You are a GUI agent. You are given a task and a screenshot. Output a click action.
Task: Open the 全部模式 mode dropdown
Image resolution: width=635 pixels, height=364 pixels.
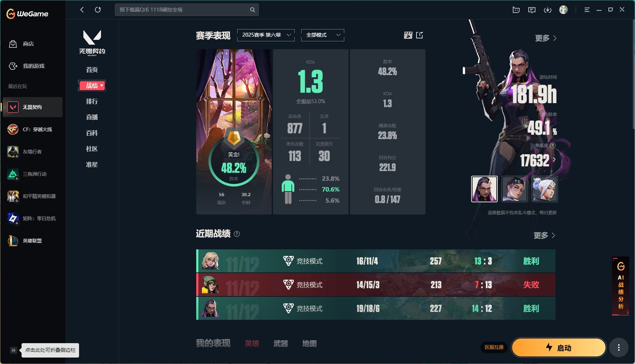tap(322, 35)
